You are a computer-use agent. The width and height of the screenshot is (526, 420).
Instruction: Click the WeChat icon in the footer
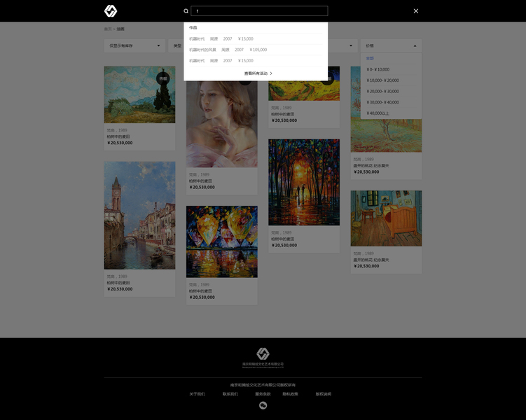(x=263, y=405)
